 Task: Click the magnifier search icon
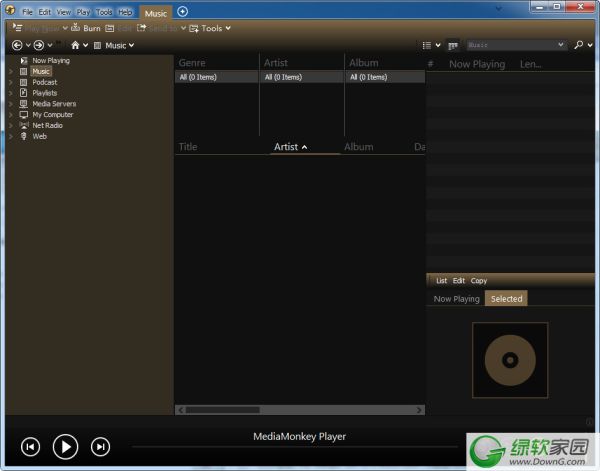pyautogui.click(x=579, y=45)
